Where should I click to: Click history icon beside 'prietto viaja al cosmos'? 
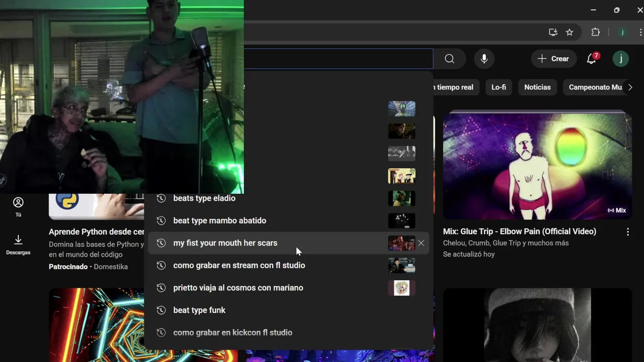point(161,288)
